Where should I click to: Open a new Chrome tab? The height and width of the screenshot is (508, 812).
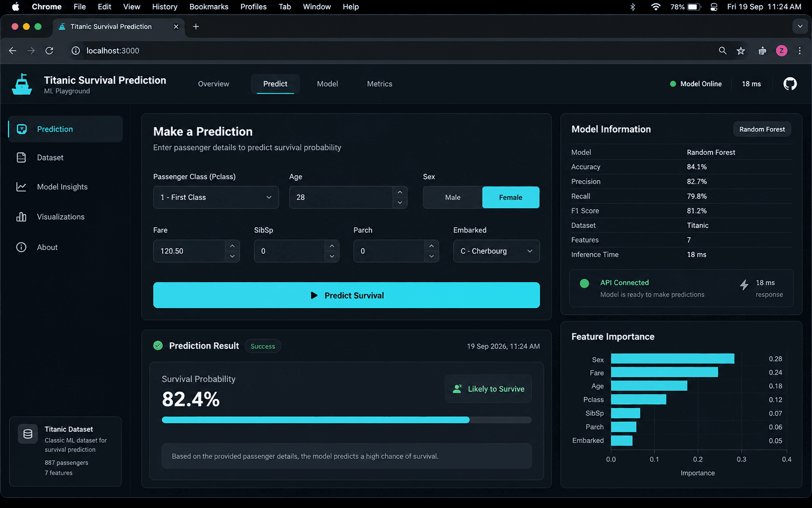pos(196,27)
